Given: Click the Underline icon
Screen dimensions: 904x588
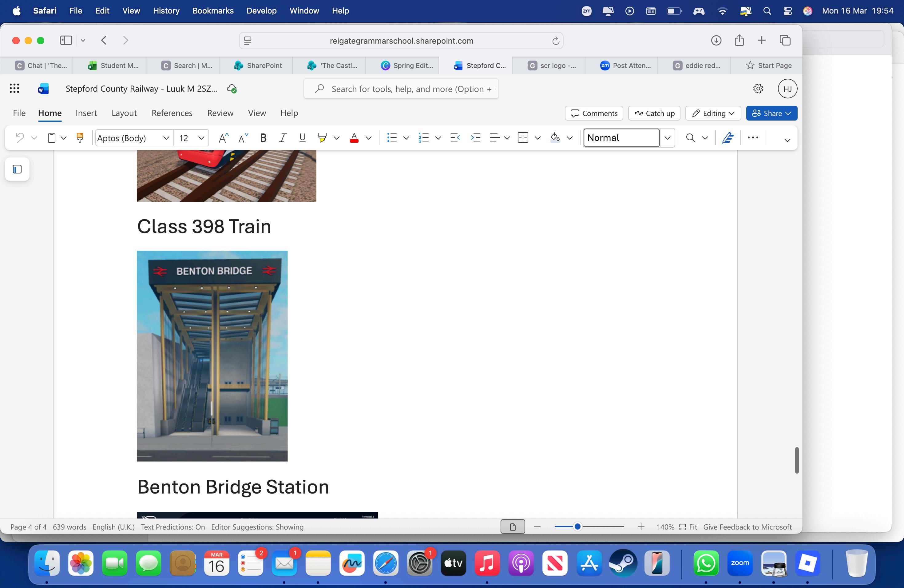Looking at the screenshot, I should pyautogui.click(x=302, y=138).
